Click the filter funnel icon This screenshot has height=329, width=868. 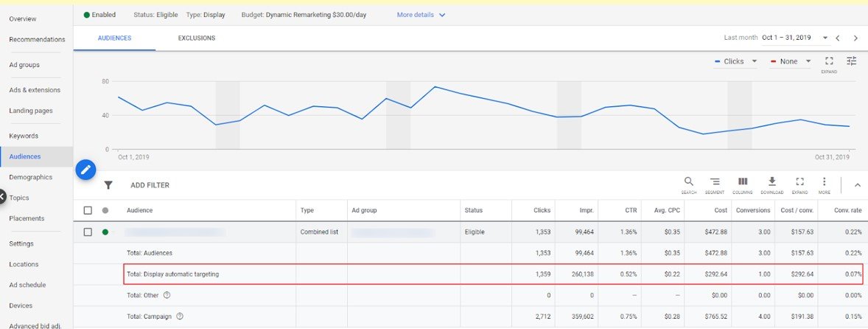point(108,185)
